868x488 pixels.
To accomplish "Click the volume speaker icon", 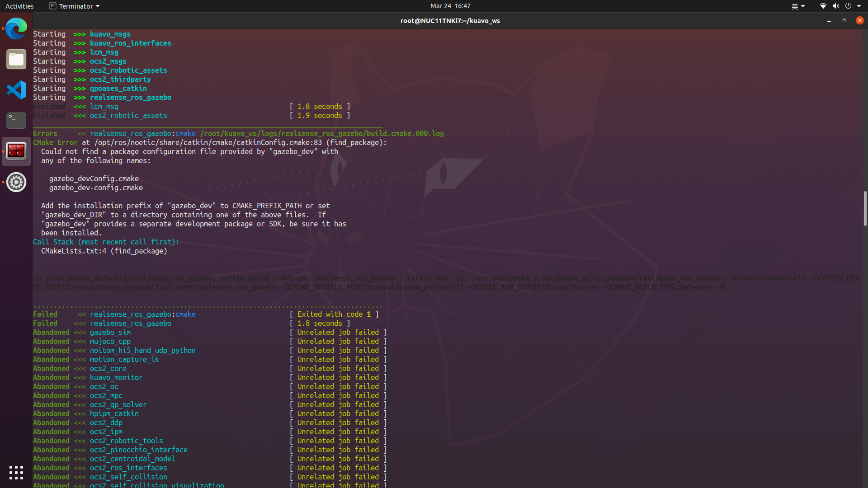I will (x=835, y=6).
